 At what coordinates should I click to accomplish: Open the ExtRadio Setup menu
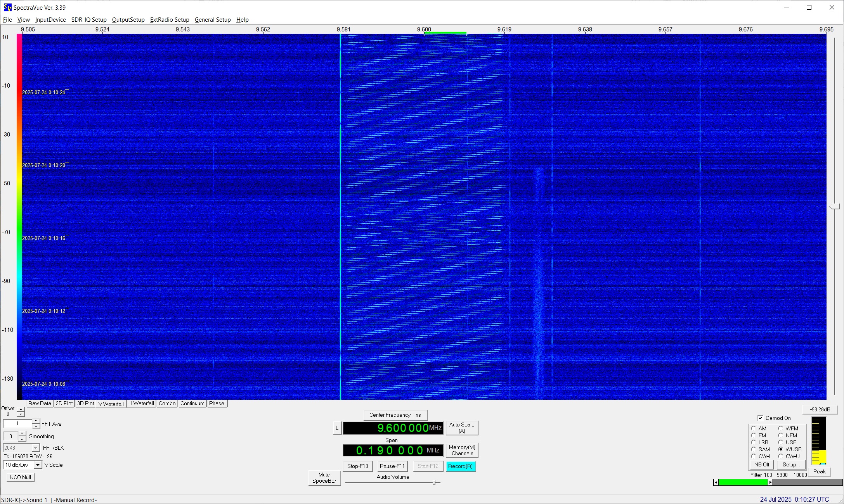pyautogui.click(x=170, y=20)
